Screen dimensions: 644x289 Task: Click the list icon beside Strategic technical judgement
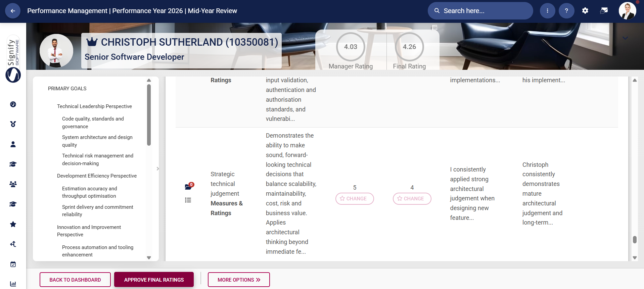(188, 200)
